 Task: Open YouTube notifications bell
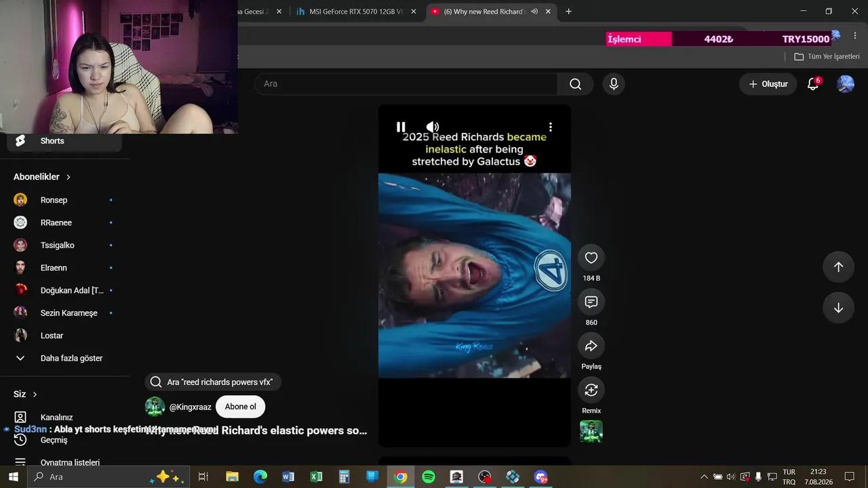pos(813,84)
